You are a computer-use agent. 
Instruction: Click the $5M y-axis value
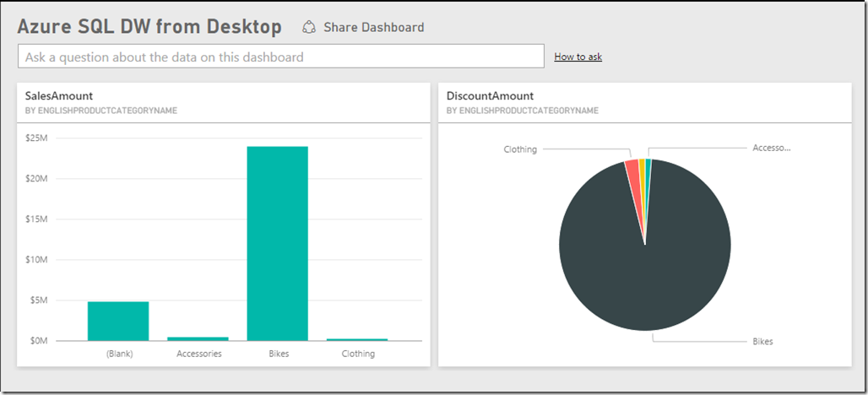38,300
